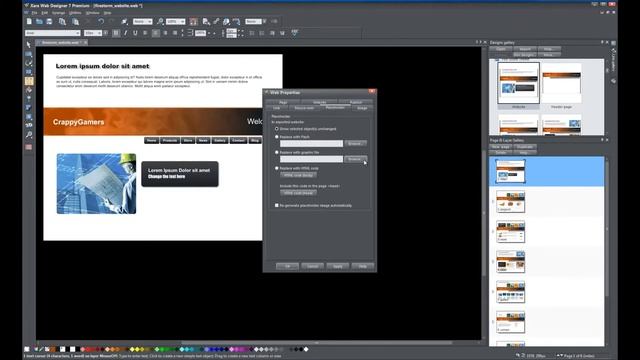
Task: Open the zoom percentage dropdown
Action: (x=182, y=21)
